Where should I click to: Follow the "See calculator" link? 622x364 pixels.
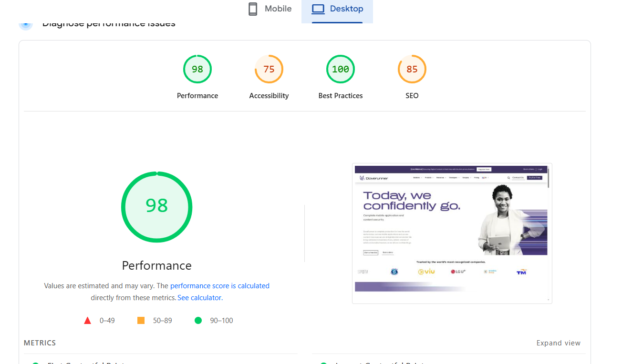[199, 298]
